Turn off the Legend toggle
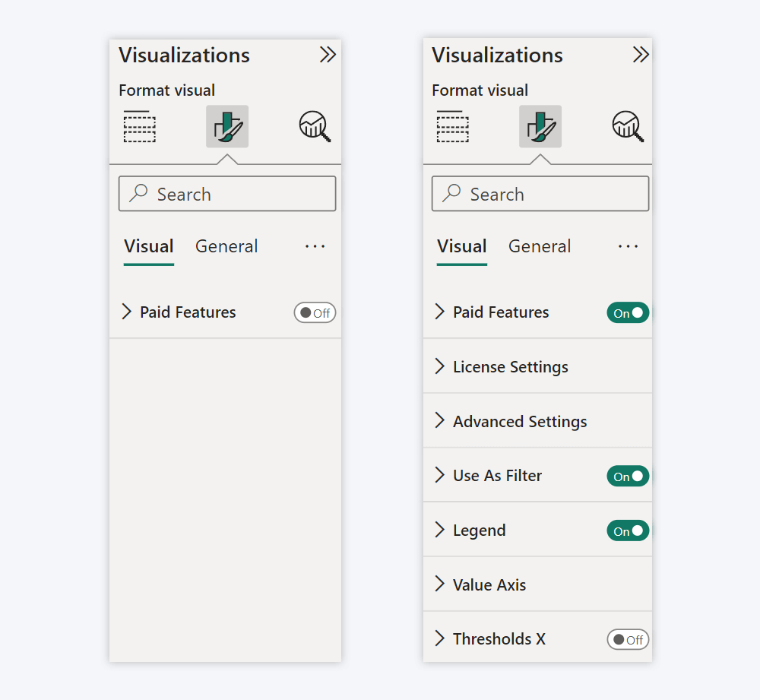Image resolution: width=760 pixels, height=700 pixels. (628, 530)
